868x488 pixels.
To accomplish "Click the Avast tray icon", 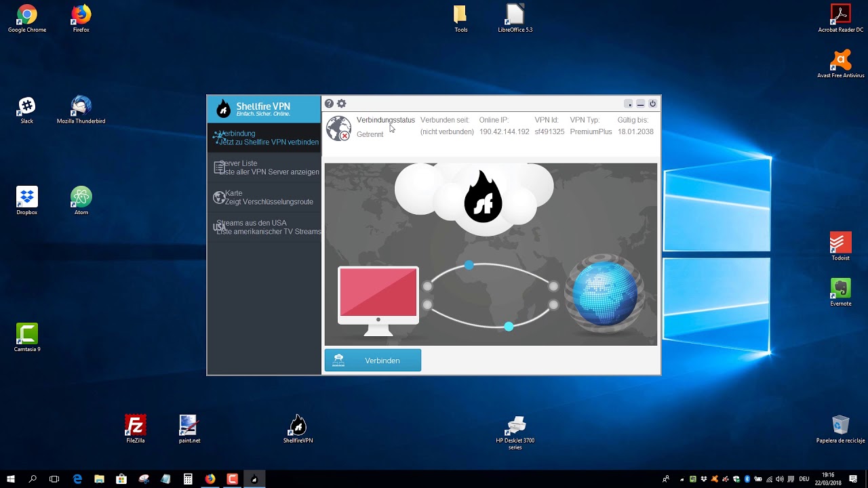I will coord(715,479).
